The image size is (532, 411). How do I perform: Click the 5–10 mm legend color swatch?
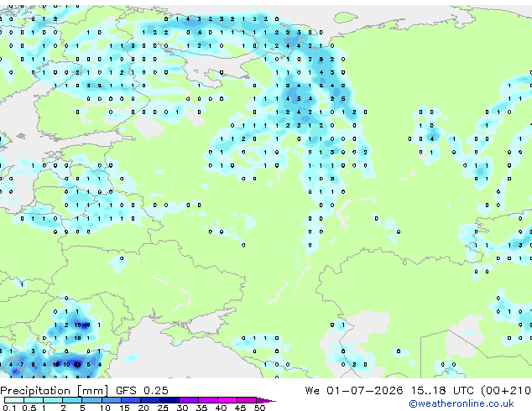(x=91, y=400)
